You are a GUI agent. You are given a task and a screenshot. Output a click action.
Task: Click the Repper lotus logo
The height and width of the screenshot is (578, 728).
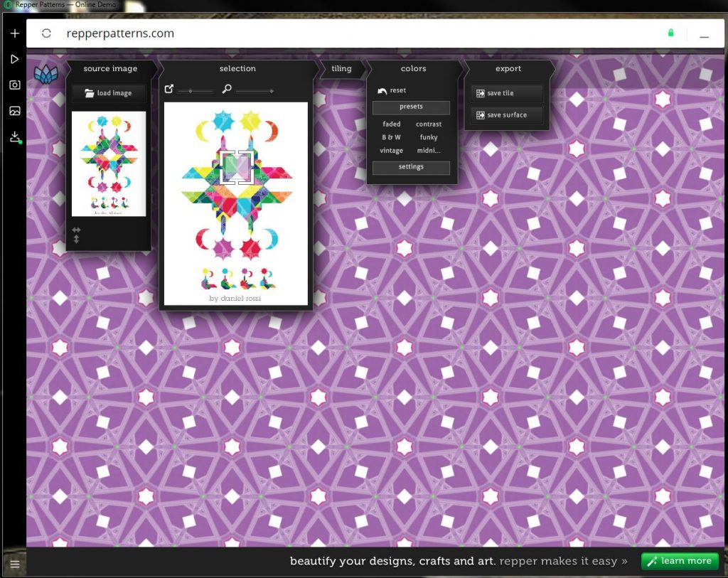44,74
